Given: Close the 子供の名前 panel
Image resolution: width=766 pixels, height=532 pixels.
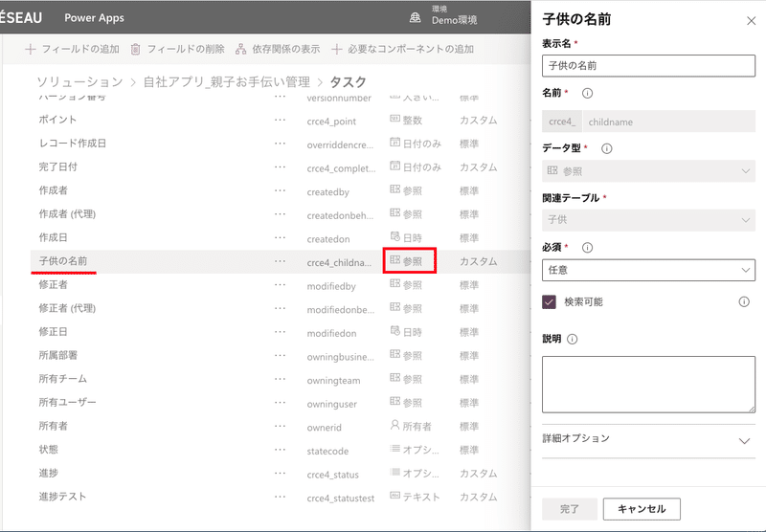Looking at the screenshot, I should click(751, 20).
